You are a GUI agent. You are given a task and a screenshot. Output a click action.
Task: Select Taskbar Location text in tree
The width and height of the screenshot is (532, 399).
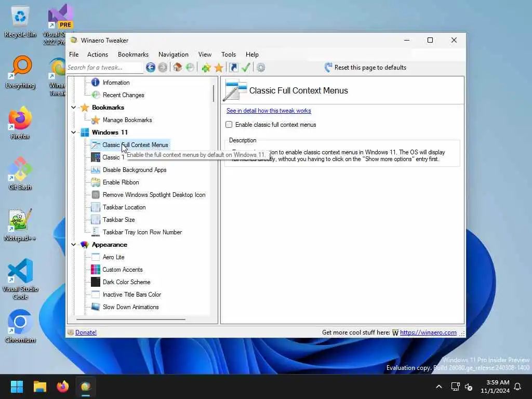click(x=124, y=207)
